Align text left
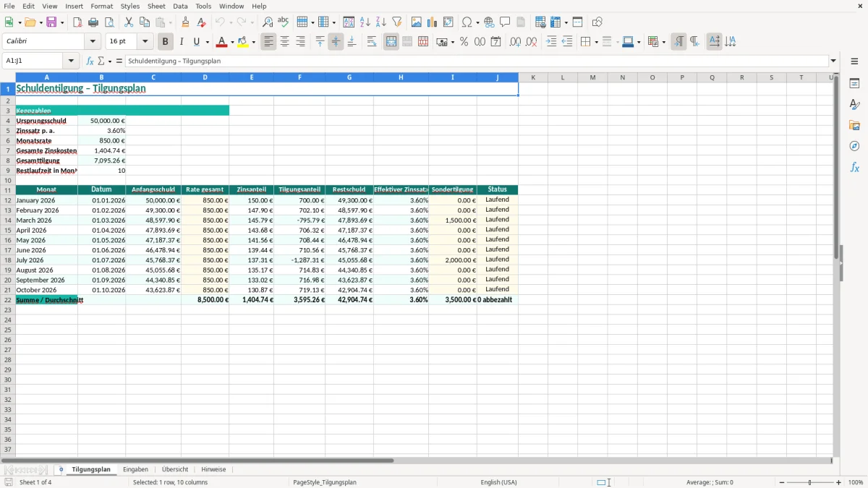The width and height of the screenshot is (868, 488). 269,42
